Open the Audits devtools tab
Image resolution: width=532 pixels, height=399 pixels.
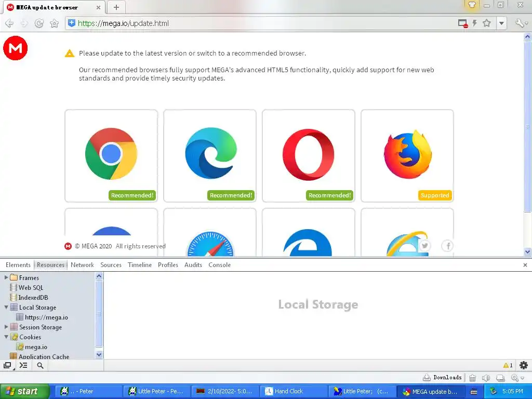tap(193, 265)
